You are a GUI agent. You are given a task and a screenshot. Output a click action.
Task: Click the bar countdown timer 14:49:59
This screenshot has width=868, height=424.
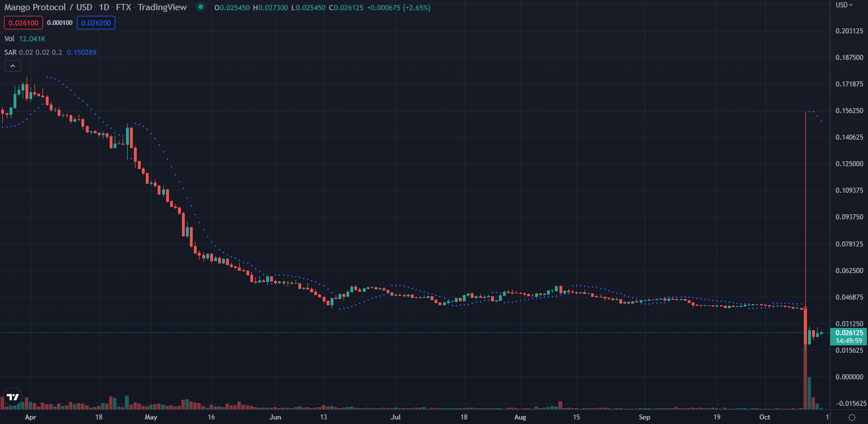(x=848, y=341)
